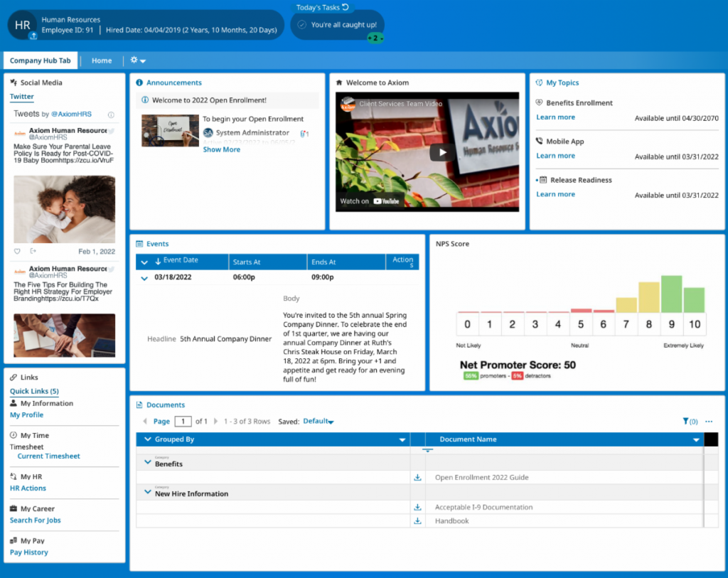Open the Current Timesheet link
Screen dimensions: 728x578
coord(48,456)
